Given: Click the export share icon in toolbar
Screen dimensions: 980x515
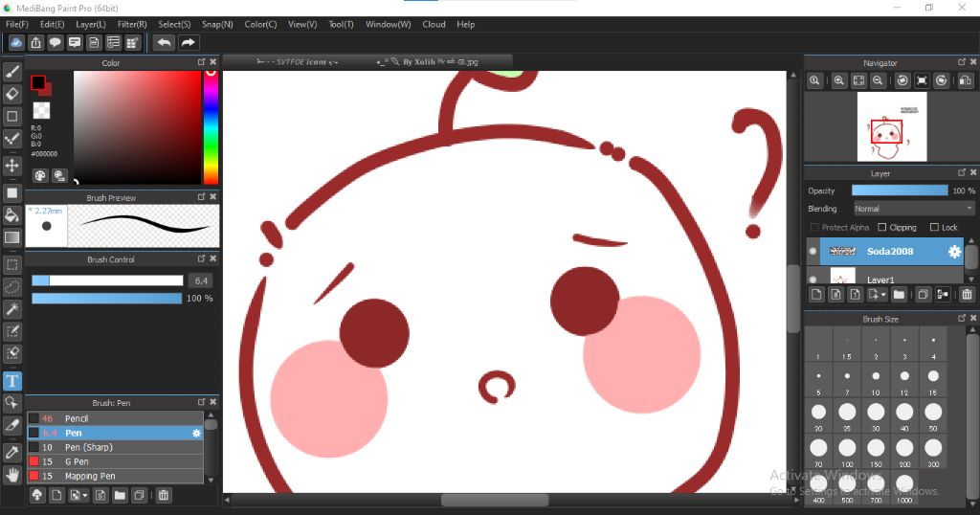Looking at the screenshot, I should 35,42.
